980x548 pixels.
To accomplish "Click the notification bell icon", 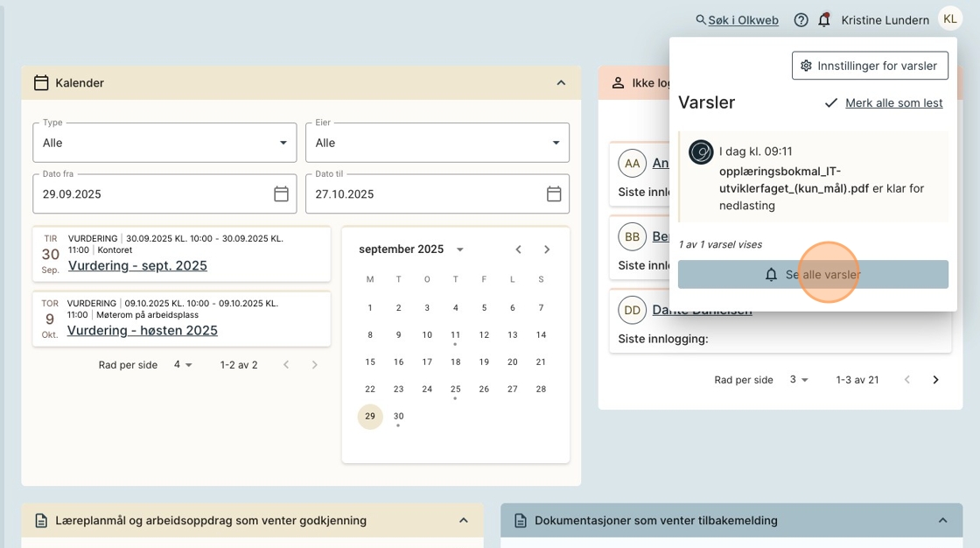I will pos(823,19).
